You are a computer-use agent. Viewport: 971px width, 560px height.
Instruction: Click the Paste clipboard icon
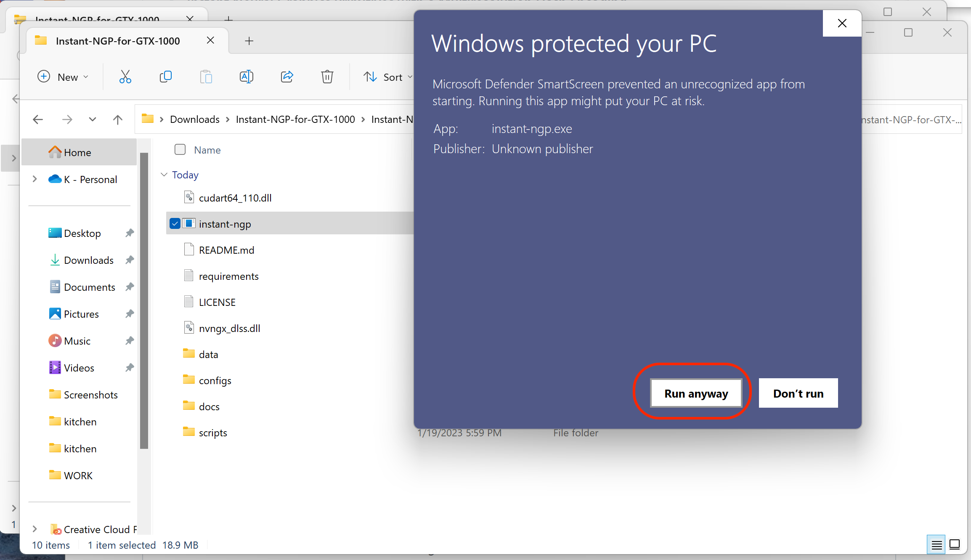point(206,77)
